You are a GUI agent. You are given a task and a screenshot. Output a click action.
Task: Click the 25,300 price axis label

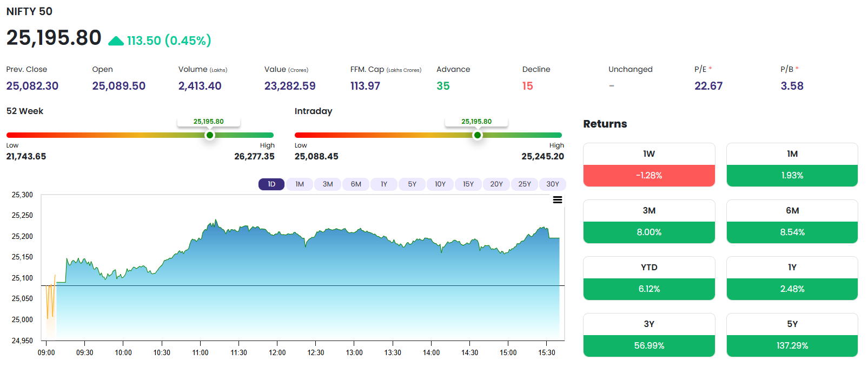pos(22,195)
